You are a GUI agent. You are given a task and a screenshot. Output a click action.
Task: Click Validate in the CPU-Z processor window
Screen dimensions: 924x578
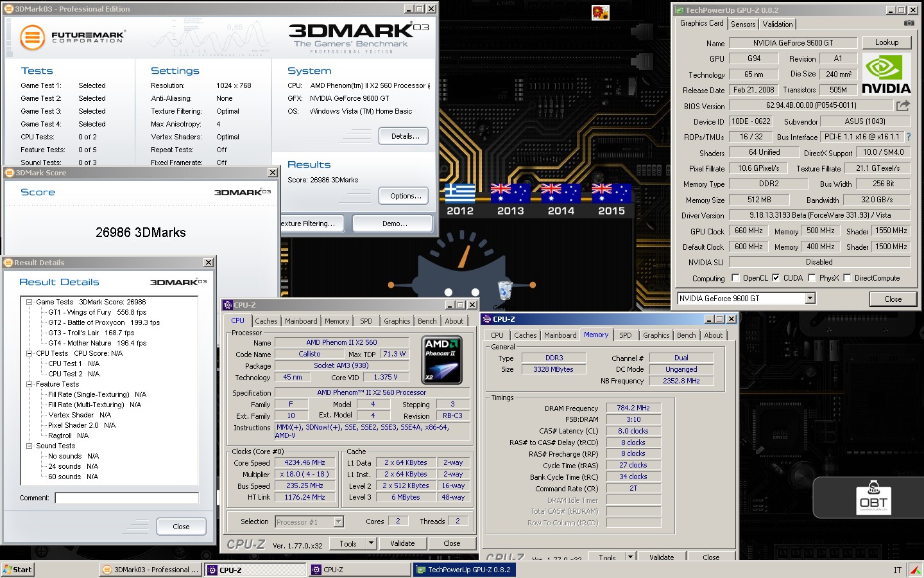pos(402,543)
